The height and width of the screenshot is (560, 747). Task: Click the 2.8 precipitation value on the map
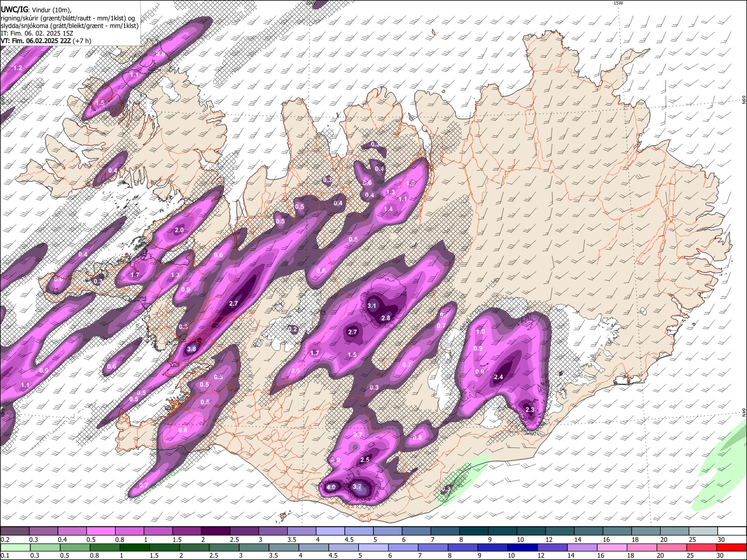386,318
